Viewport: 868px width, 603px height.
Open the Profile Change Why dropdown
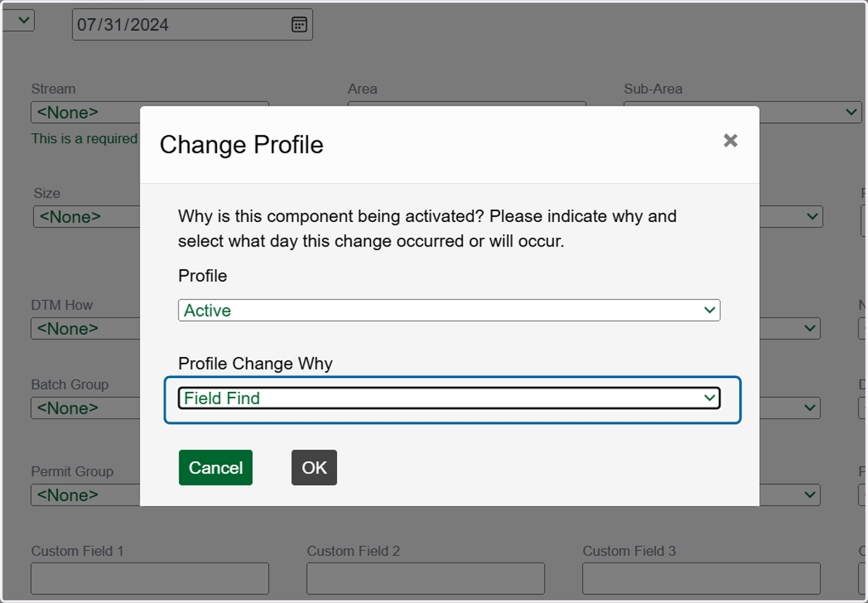pyautogui.click(x=449, y=398)
